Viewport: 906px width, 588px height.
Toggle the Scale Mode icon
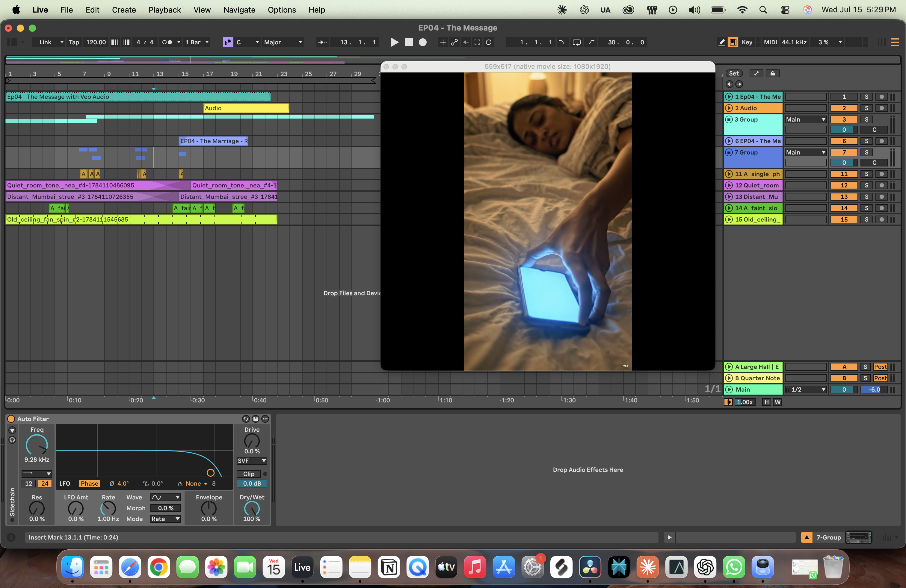tap(228, 42)
